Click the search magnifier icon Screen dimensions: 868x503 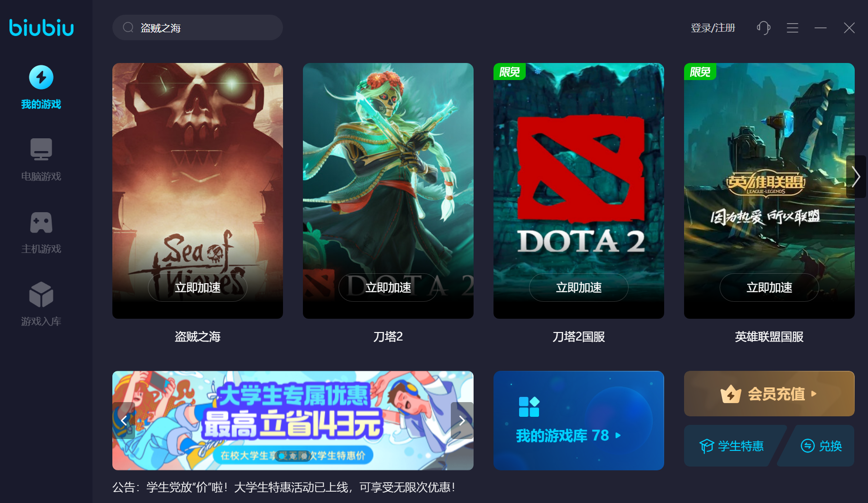click(x=128, y=27)
